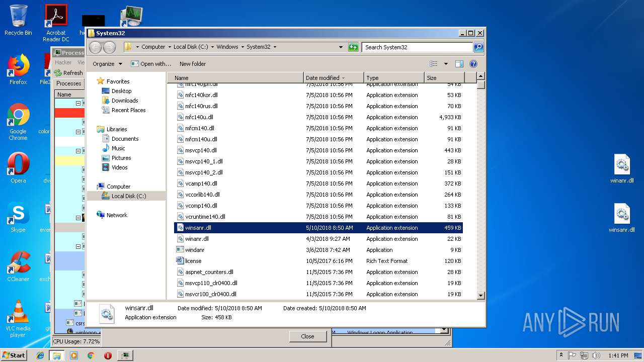
Task: Open the address bar history dropdown
Action: (341, 47)
